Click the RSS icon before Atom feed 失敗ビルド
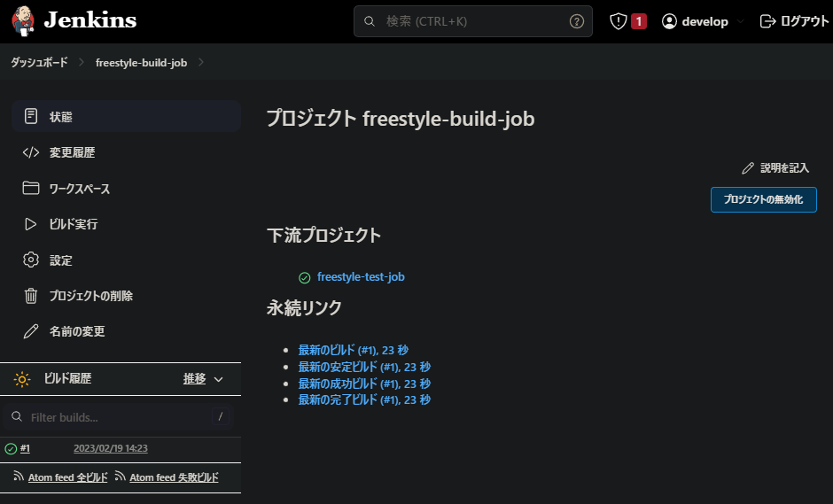833x504 pixels. (120, 476)
